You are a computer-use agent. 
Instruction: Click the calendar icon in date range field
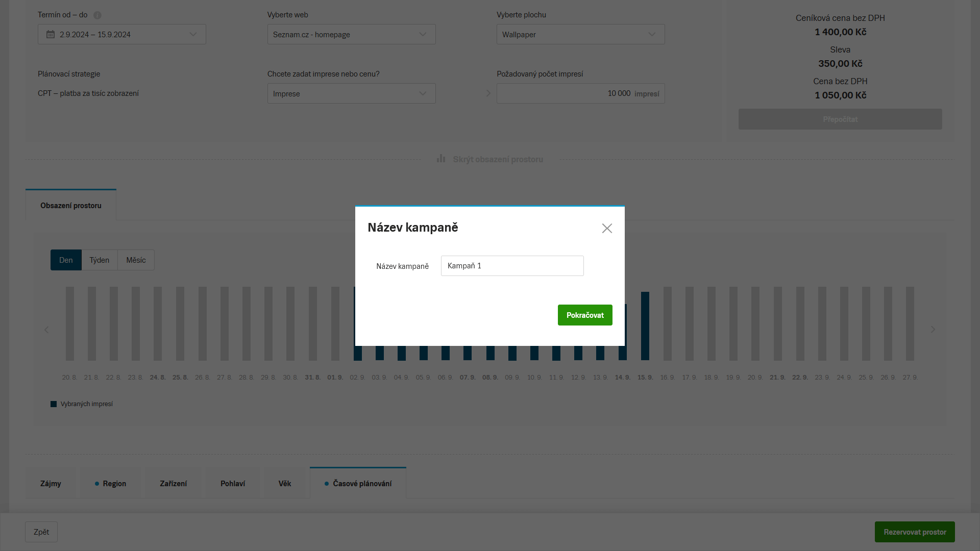[51, 34]
